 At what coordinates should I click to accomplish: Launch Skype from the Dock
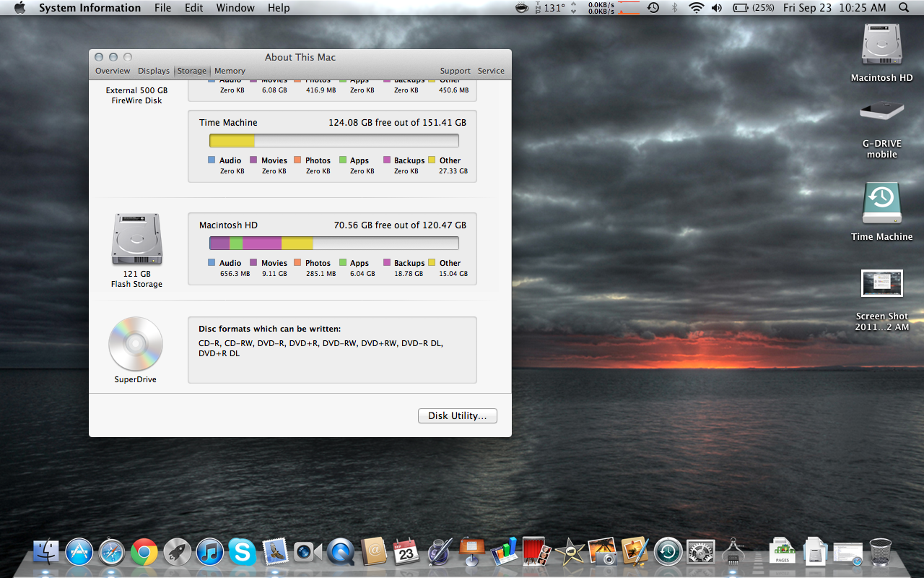(243, 553)
